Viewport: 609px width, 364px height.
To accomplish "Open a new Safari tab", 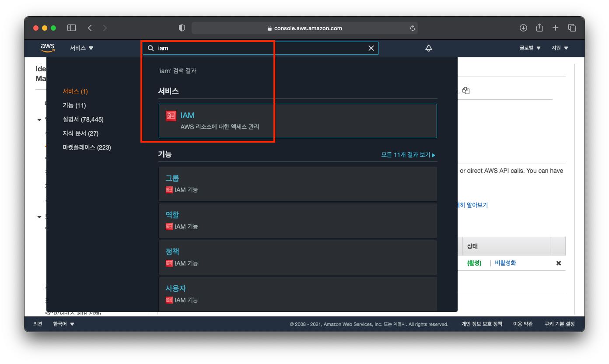I will pos(555,28).
